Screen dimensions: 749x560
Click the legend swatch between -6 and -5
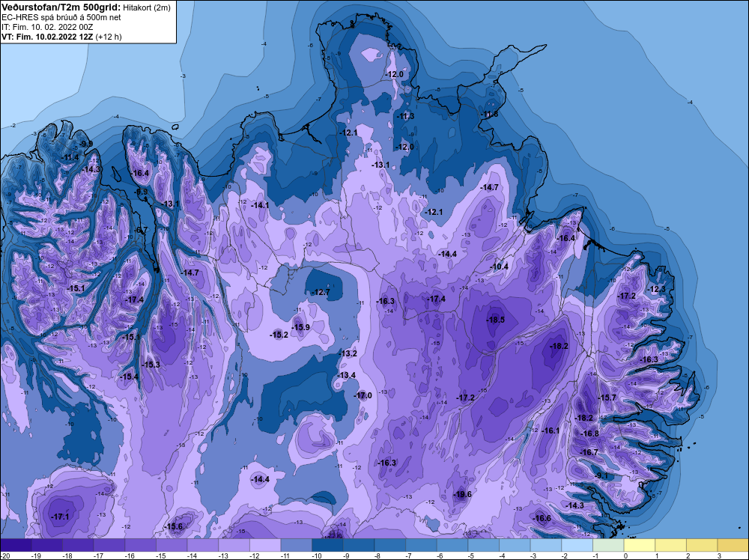coord(452,545)
